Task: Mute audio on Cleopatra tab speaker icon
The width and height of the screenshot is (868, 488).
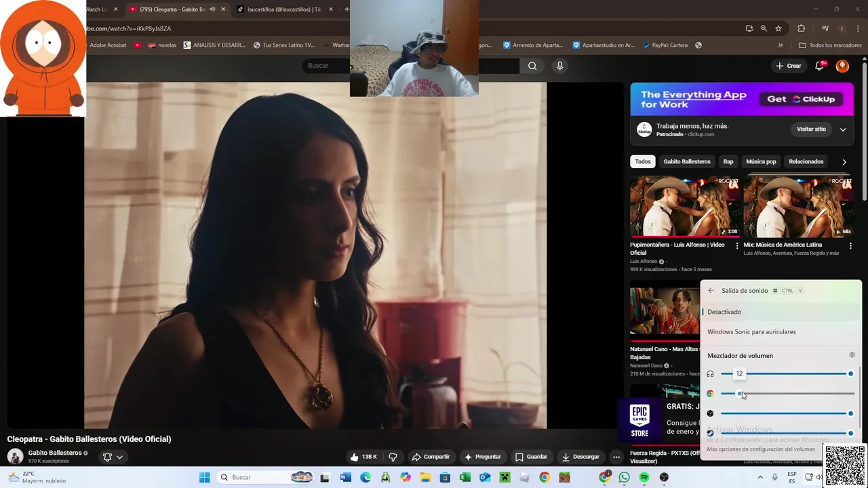Action: click(212, 9)
